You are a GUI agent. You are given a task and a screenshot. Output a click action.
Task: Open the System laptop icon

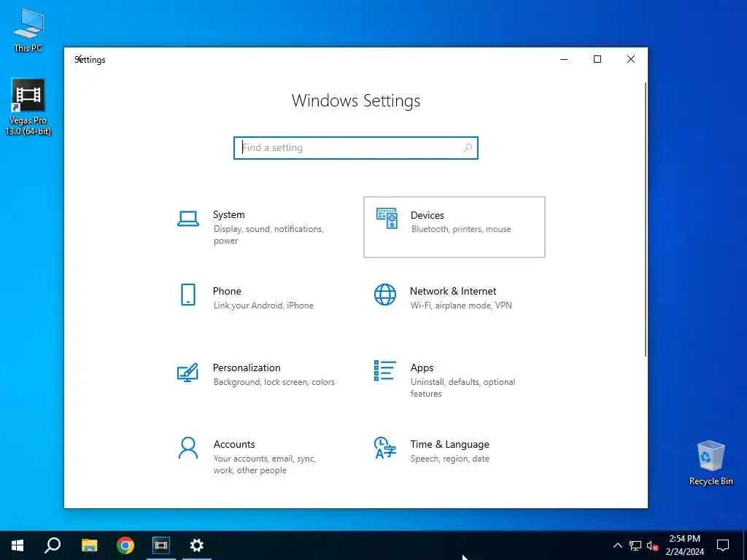[188, 219]
